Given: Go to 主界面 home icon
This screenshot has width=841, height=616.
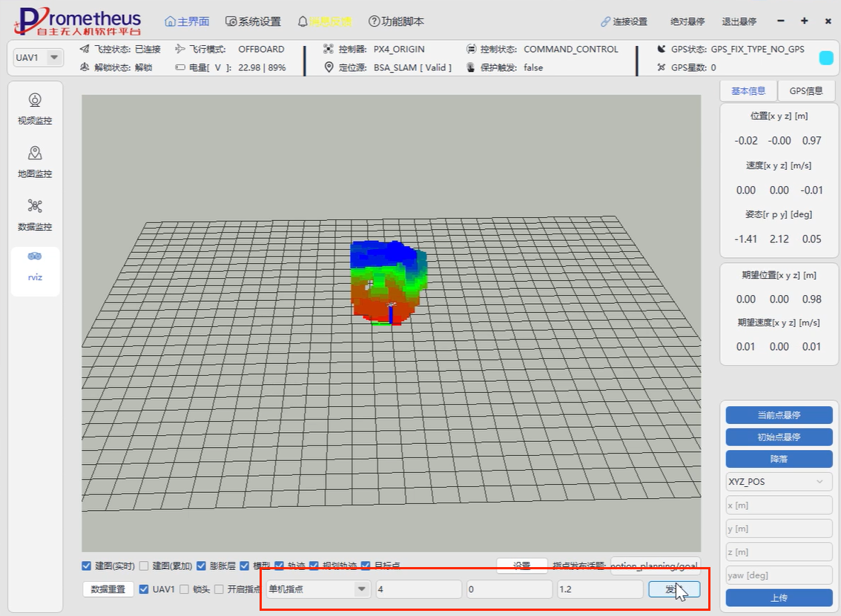Looking at the screenshot, I should (171, 21).
